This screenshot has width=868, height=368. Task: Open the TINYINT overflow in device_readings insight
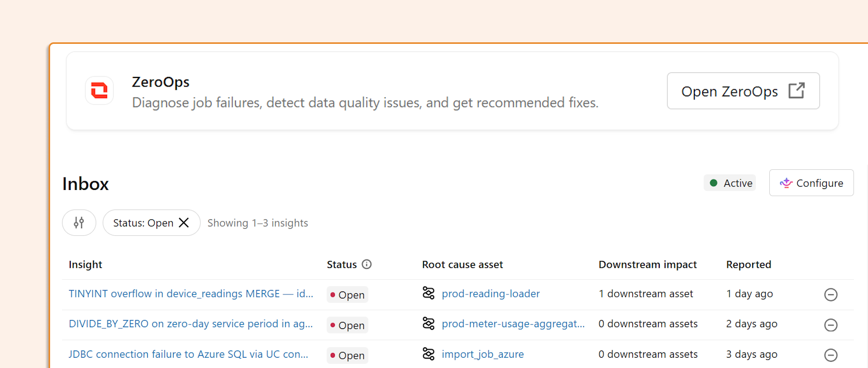(191, 294)
